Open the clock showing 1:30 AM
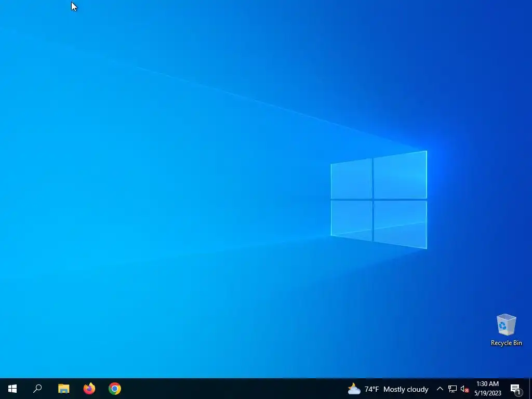 487,389
